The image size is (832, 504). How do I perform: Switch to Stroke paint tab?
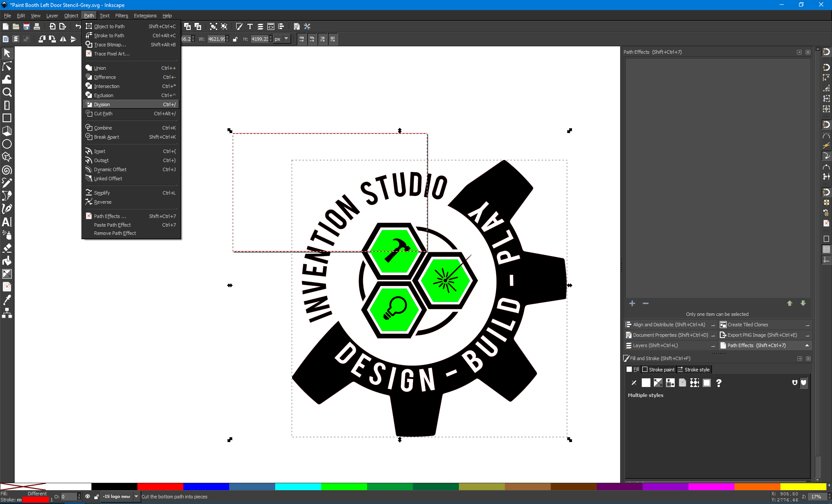(x=658, y=370)
